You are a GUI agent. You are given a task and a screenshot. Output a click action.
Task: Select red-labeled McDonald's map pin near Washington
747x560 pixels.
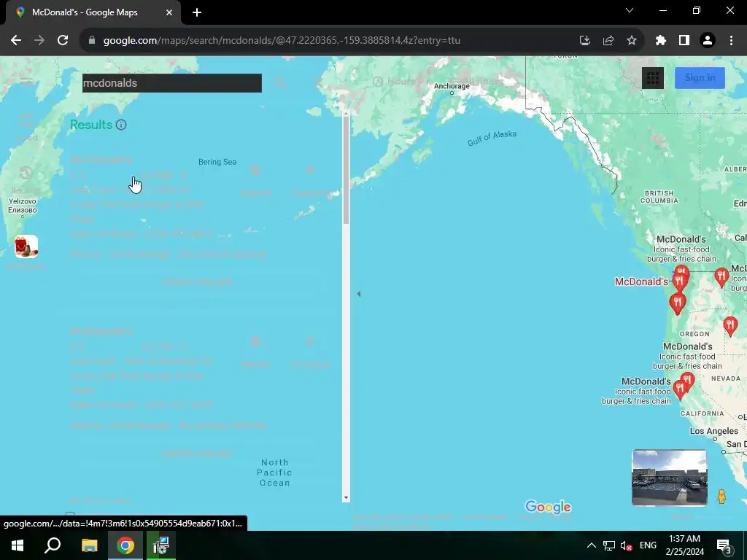coord(680,281)
